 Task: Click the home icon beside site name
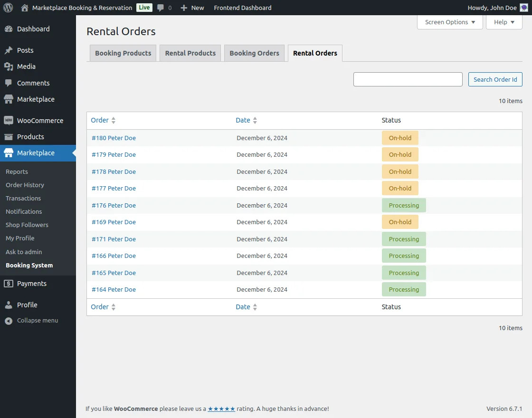point(25,8)
